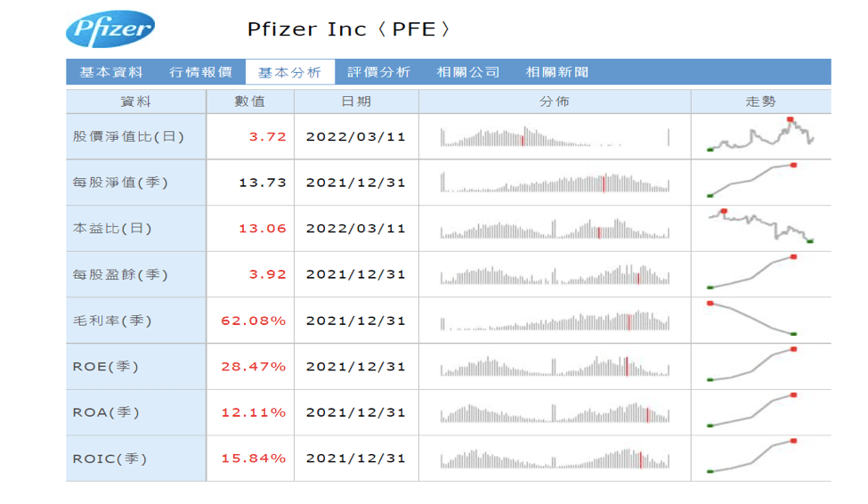Switch to the 行情報價 tab

pyautogui.click(x=200, y=72)
